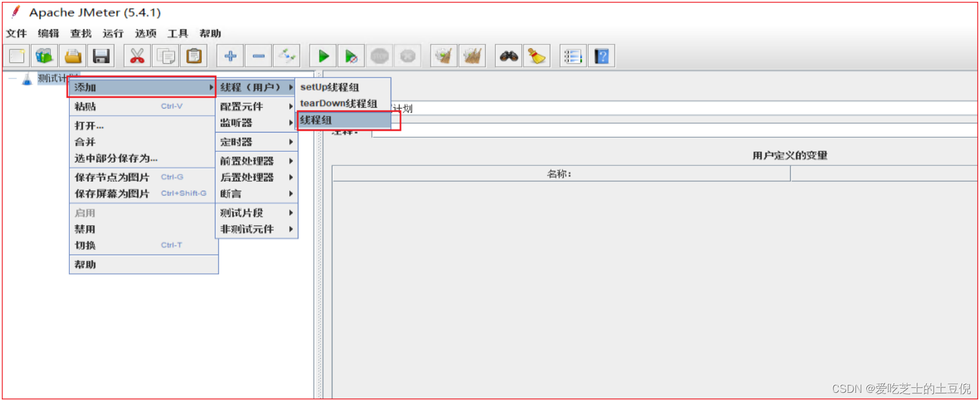Click the Paste clipboard icon
The height and width of the screenshot is (400, 980).
click(193, 56)
